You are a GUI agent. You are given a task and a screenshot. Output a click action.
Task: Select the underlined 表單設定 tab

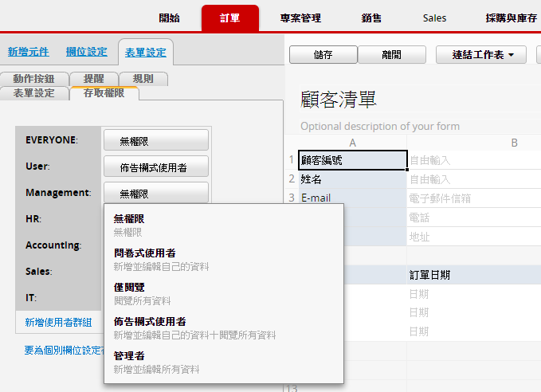(146, 53)
